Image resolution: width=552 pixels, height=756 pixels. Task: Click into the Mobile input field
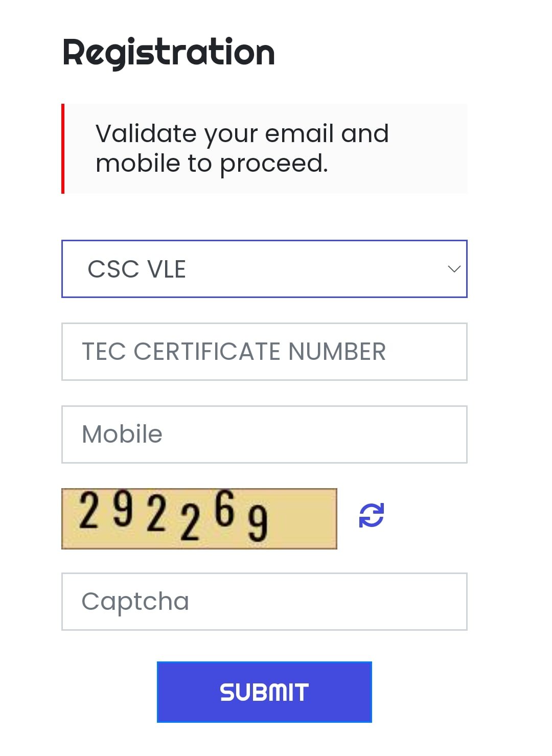pyautogui.click(x=264, y=434)
